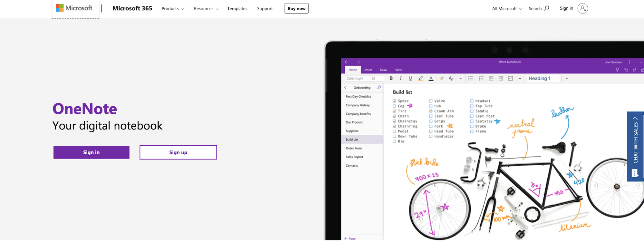Screen dimensions: 644x242
Task: Open the Contacts page
Action: pos(352,166)
